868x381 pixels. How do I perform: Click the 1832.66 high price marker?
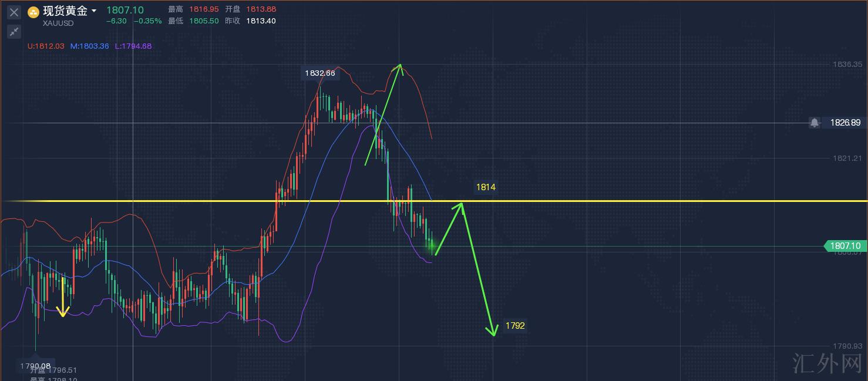click(x=320, y=73)
